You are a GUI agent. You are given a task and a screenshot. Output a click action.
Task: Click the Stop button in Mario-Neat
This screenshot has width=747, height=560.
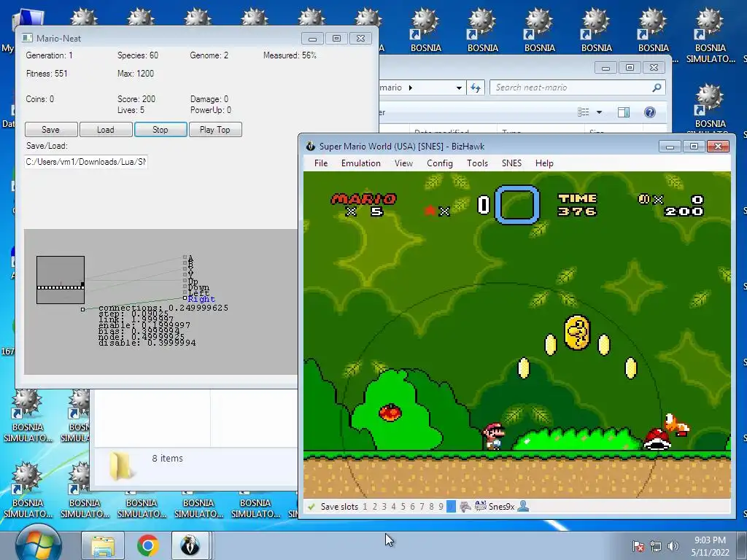point(160,130)
